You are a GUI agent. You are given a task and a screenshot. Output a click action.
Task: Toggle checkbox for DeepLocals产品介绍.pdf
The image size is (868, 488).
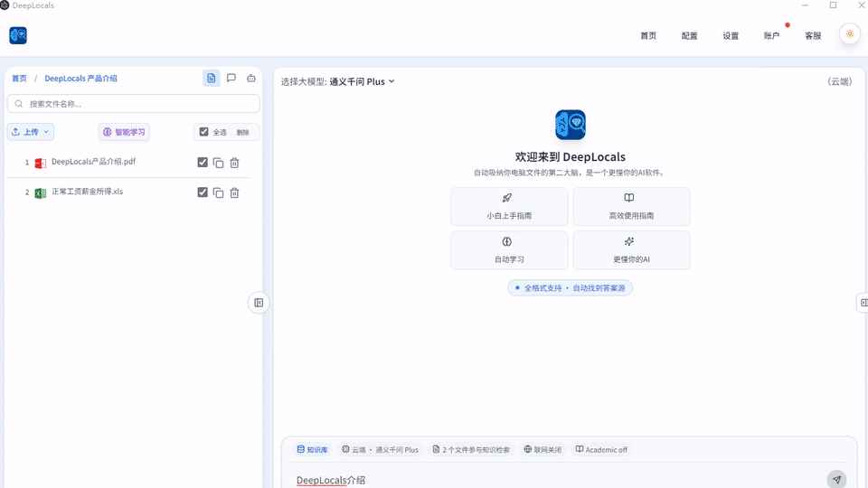click(x=203, y=162)
